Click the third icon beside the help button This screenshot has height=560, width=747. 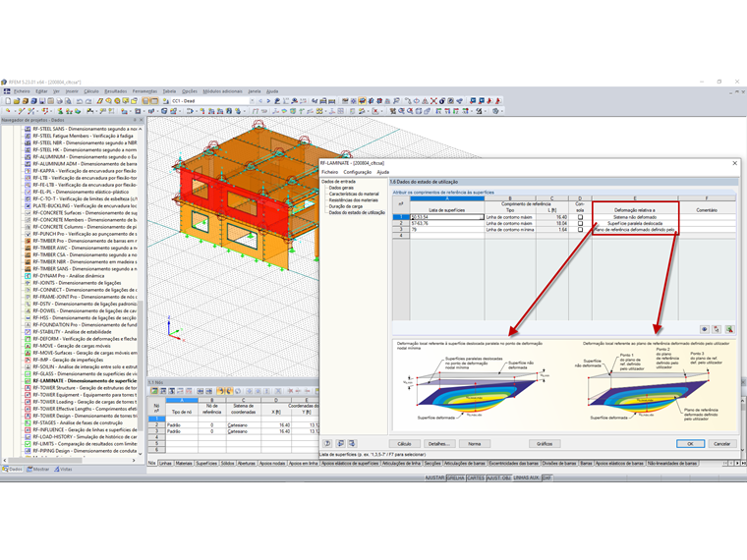pos(352,443)
